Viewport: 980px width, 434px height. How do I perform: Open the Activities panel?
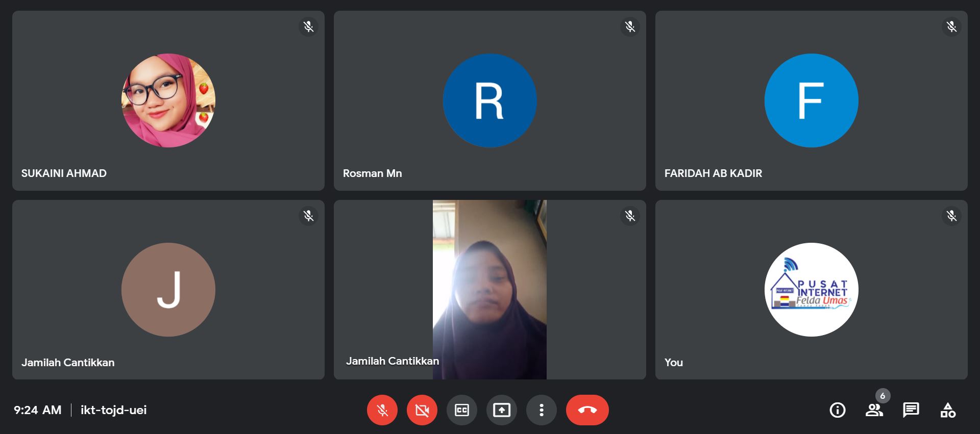[948, 410]
